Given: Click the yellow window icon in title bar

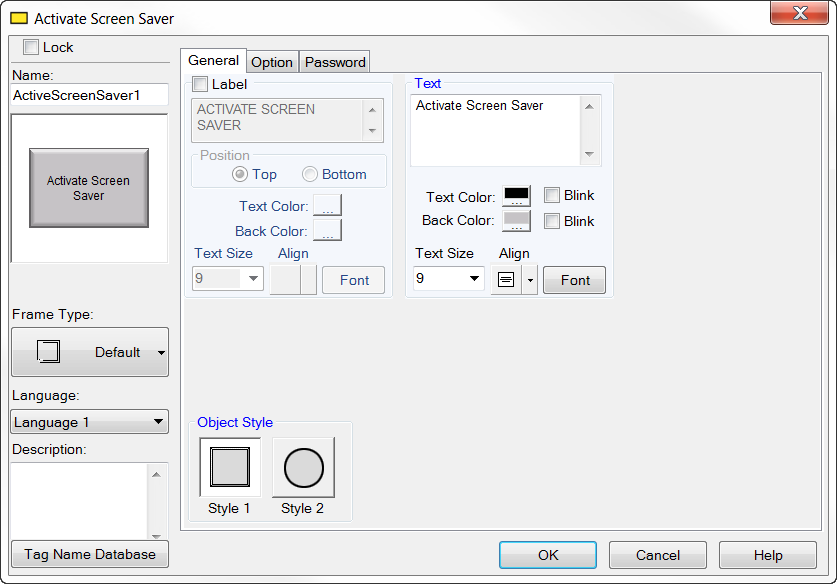Looking at the screenshot, I should 19,18.
